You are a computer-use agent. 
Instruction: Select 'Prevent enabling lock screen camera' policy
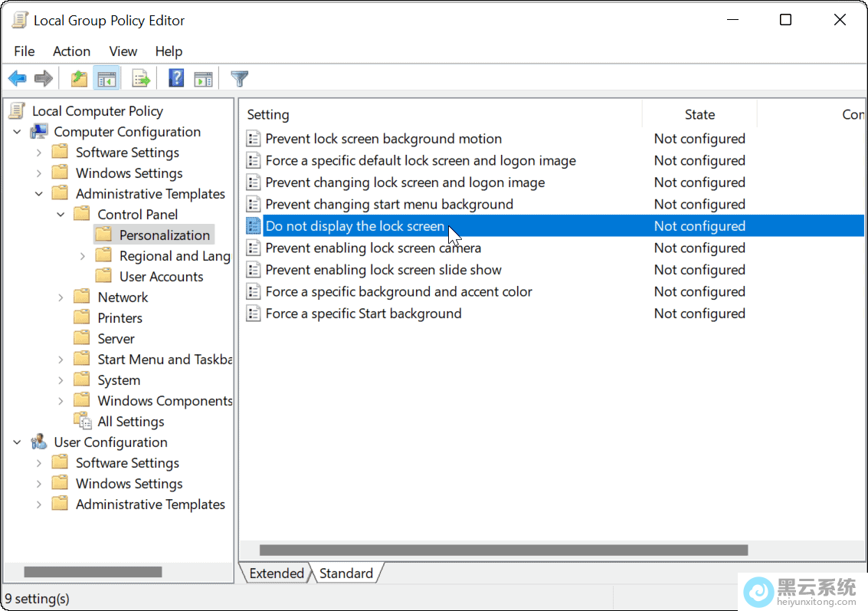point(373,248)
